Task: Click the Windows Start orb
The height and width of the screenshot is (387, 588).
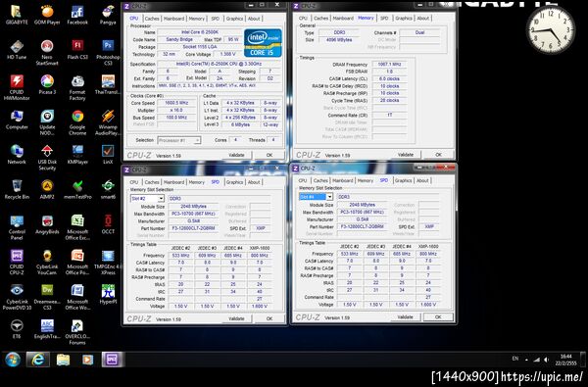Action: point(13,360)
